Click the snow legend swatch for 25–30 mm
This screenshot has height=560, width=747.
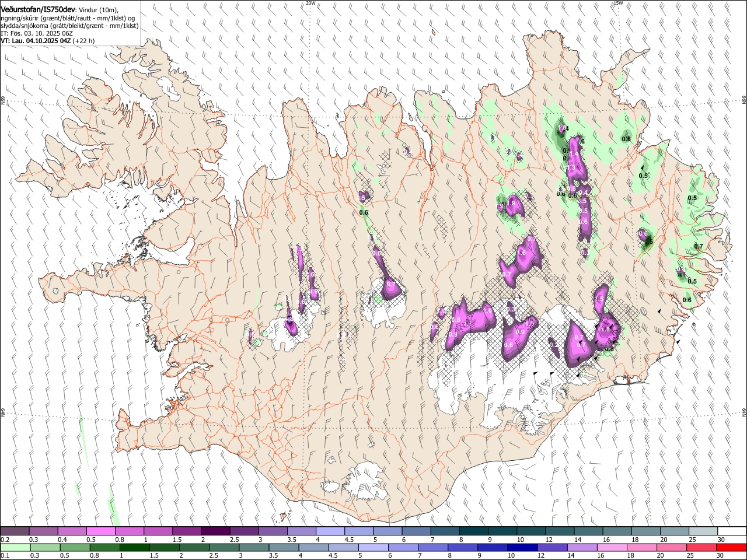pyautogui.click(x=702, y=531)
